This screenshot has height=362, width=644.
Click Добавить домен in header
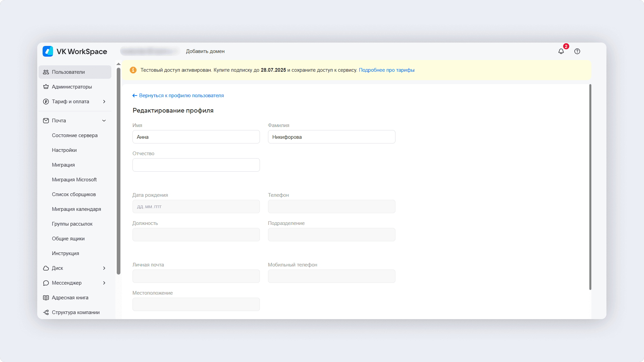(205, 51)
